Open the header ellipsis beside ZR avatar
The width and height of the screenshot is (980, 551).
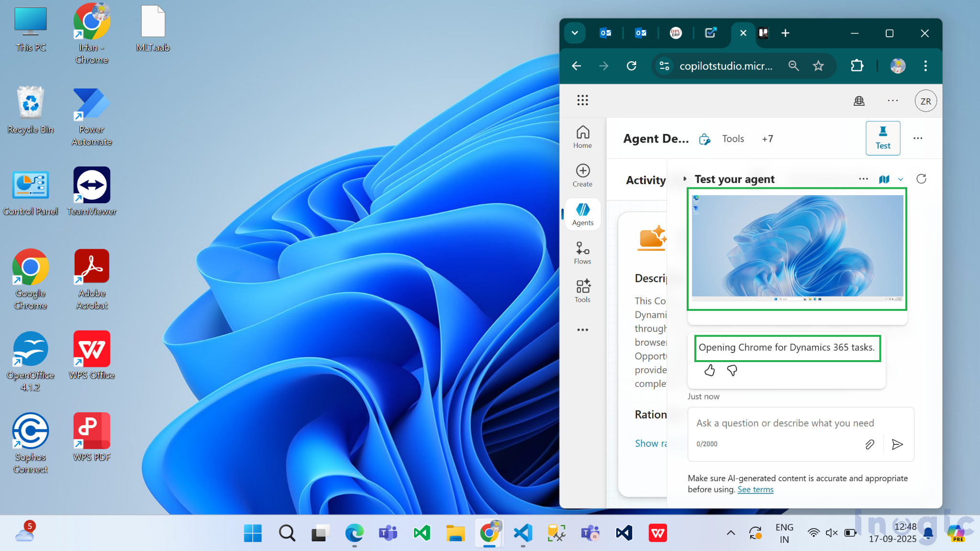click(x=892, y=100)
